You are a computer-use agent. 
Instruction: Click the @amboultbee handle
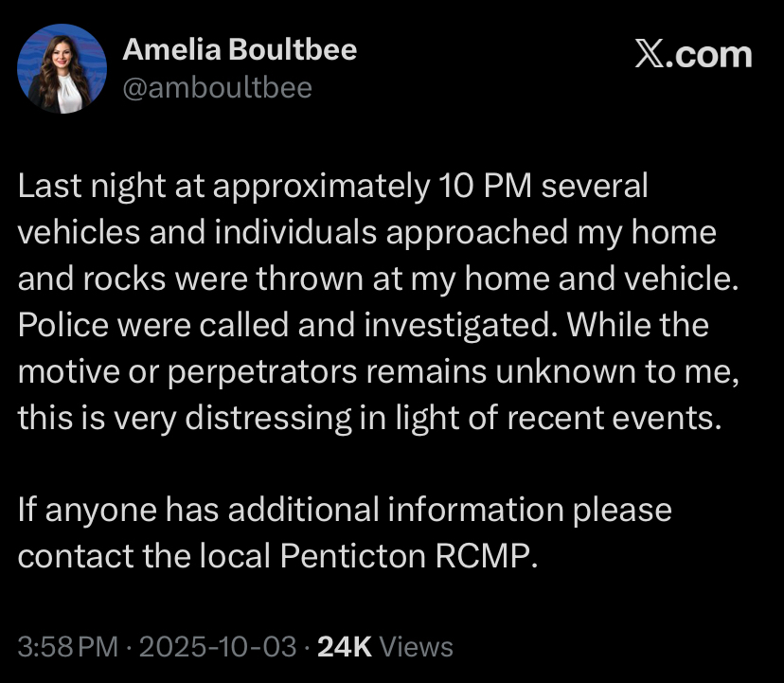tap(217, 88)
